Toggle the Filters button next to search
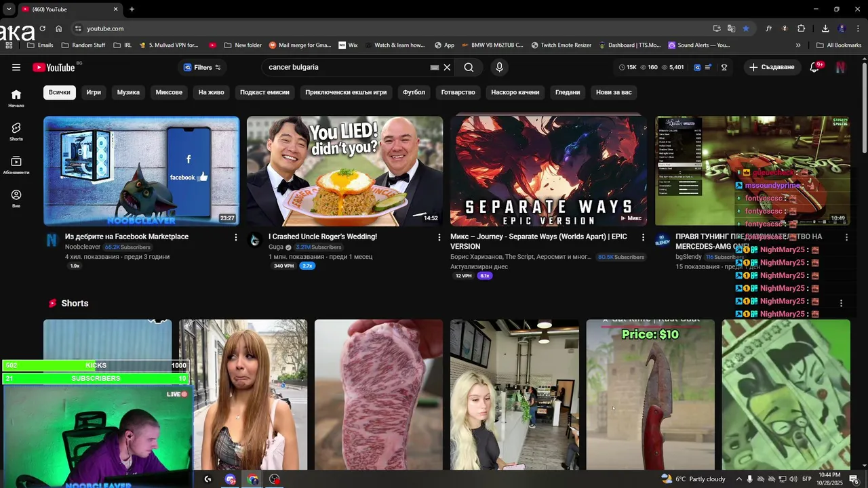The width and height of the screenshot is (868, 488). point(202,67)
